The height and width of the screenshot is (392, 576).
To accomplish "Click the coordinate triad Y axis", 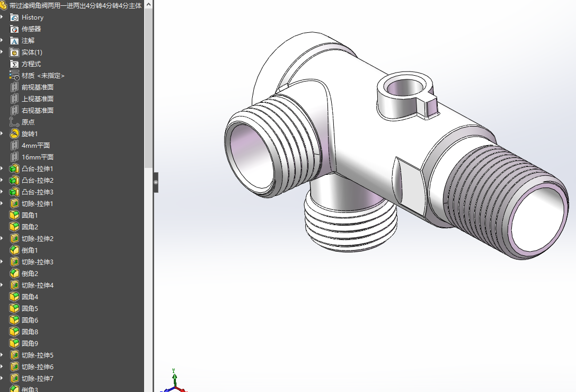I will click(x=174, y=377).
